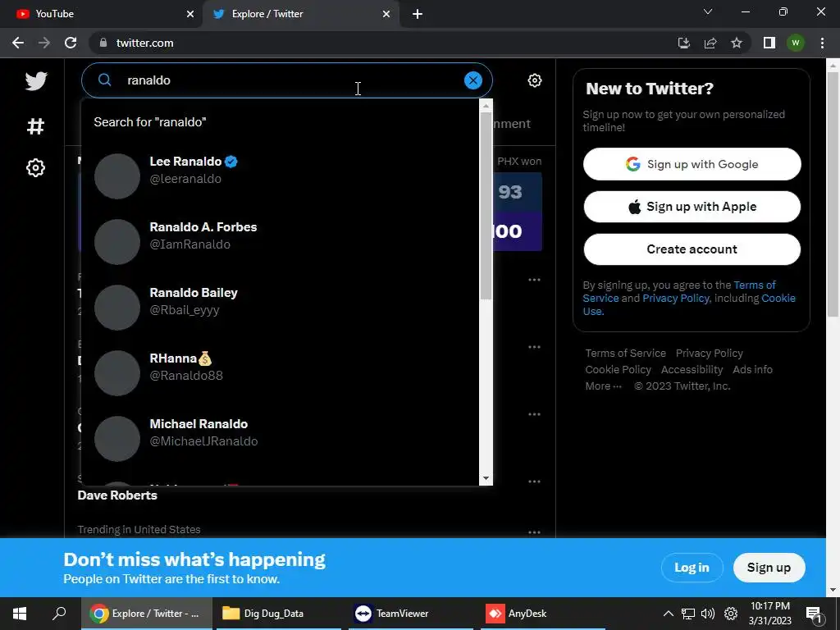Click the suggestions dropdown scrollbar thumb
Viewport: 840px width, 630px height.
(486, 206)
